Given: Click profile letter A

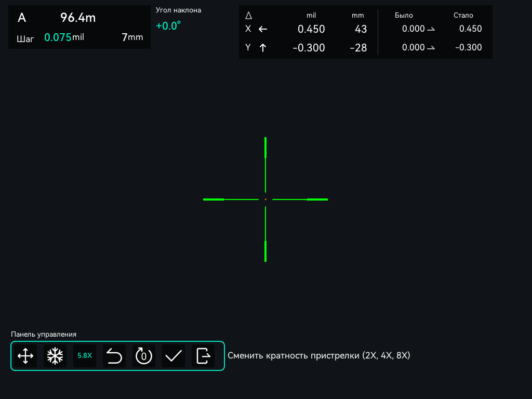Looking at the screenshot, I should pyautogui.click(x=22, y=18).
